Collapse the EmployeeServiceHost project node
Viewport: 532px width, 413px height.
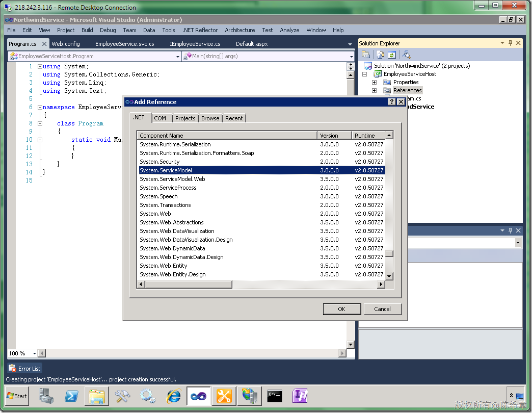[365, 74]
